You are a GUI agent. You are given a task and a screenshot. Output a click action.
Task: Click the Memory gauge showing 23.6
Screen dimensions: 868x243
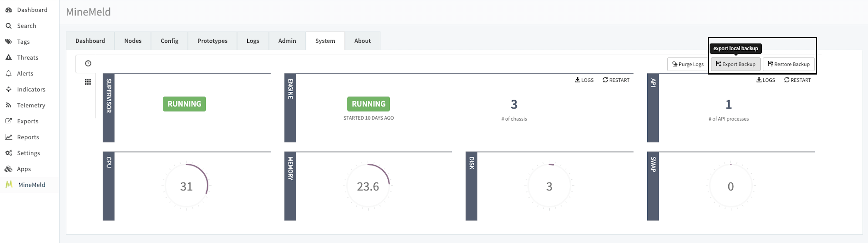click(x=368, y=186)
